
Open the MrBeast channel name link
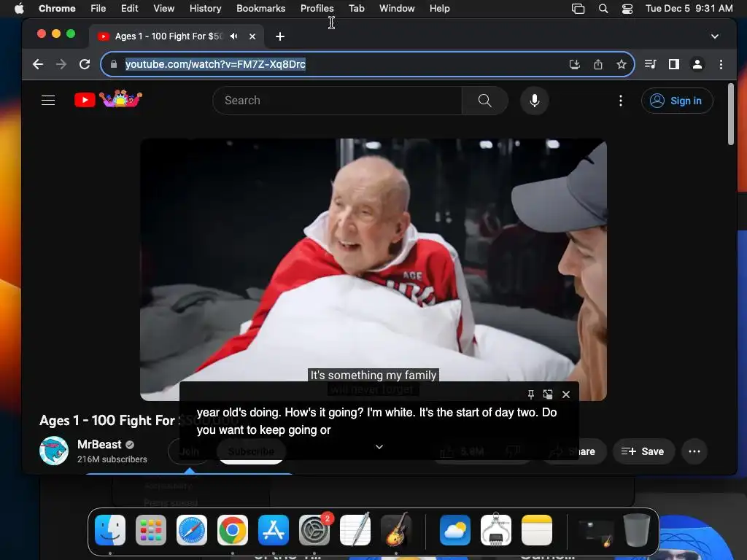99,444
